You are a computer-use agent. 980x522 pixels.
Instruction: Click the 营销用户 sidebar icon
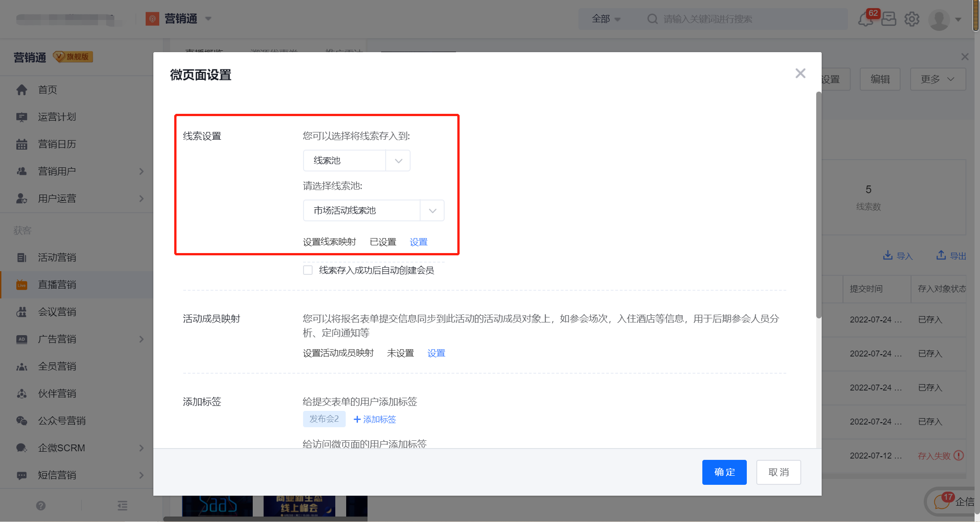point(22,171)
